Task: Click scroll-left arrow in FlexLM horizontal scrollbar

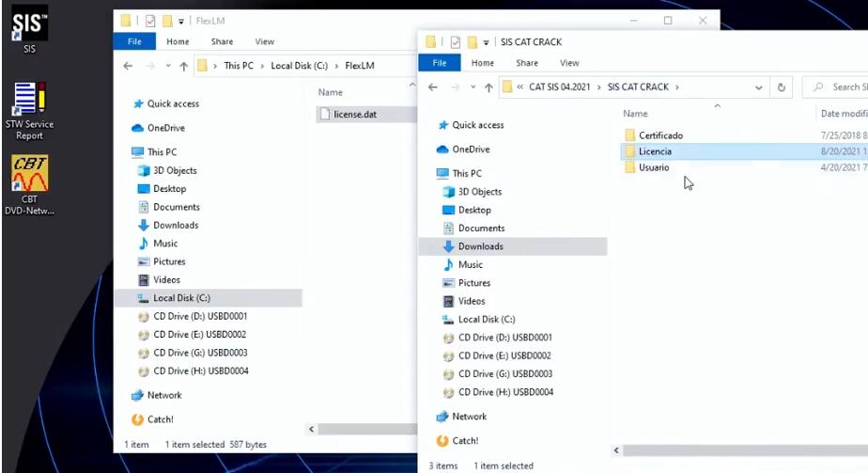Action: (312, 429)
